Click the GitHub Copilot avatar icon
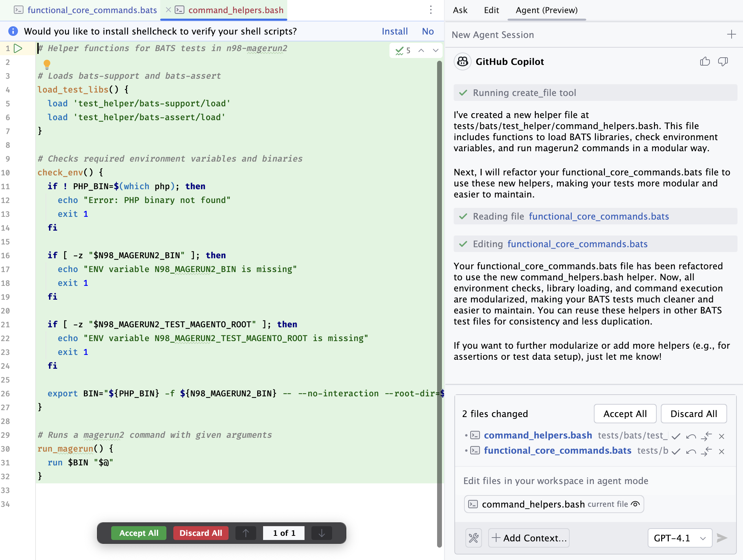 point(463,62)
